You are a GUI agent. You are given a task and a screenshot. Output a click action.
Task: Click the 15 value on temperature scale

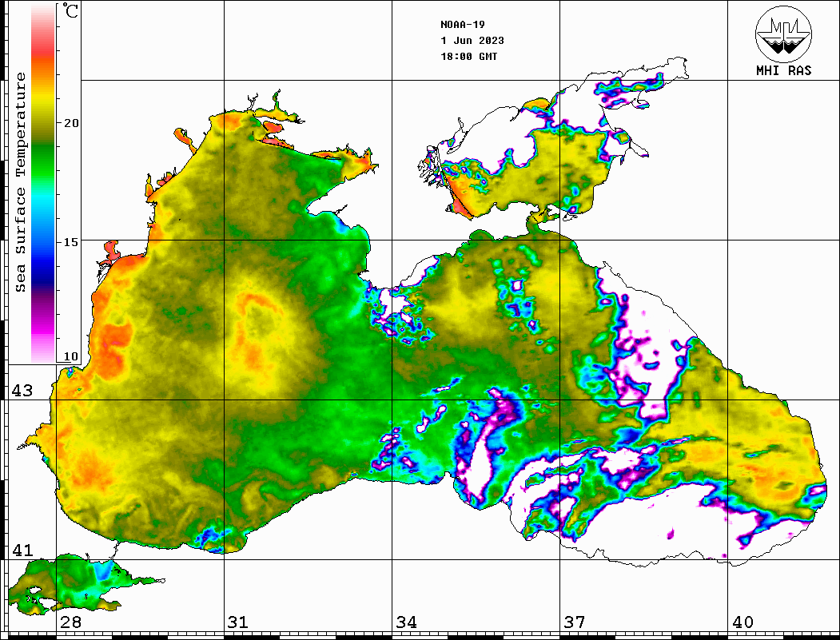[70, 242]
